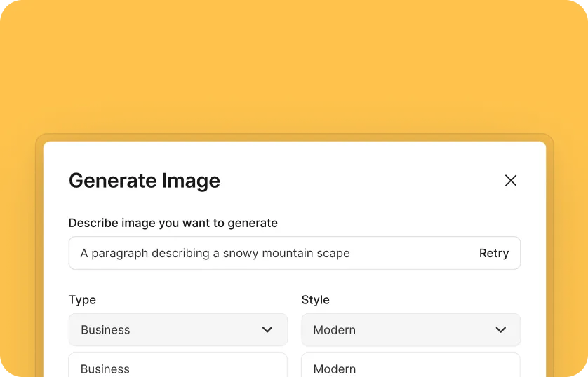
Task: Click the word snowy in the prompt
Action: click(239, 253)
